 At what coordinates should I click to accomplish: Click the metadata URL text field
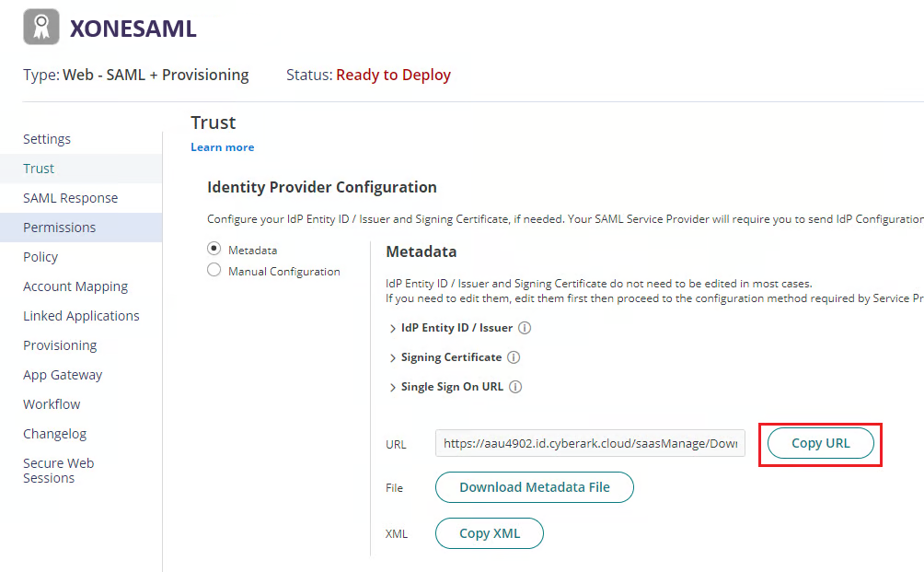pos(590,443)
